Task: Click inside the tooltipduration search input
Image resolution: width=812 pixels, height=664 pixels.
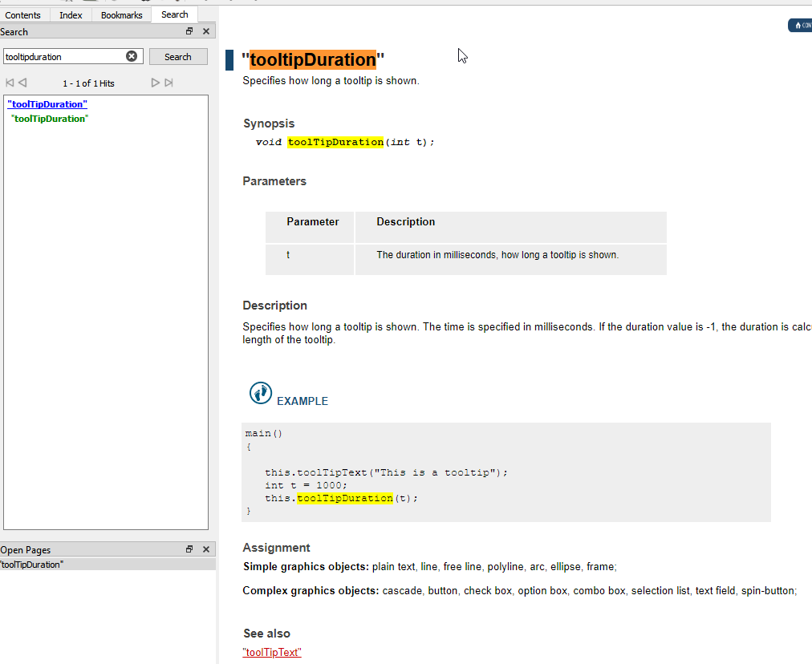Action: click(63, 56)
